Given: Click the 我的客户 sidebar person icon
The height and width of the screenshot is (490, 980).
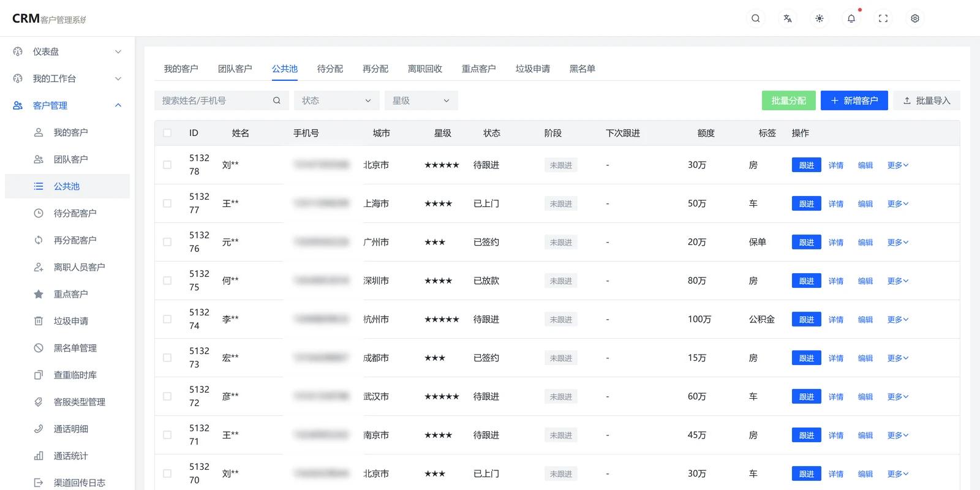Looking at the screenshot, I should point(39,132).
